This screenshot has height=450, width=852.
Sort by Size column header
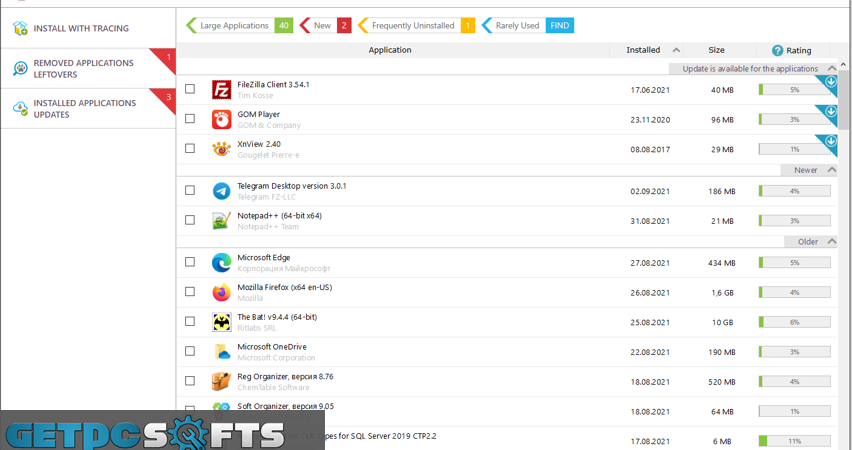719,50
